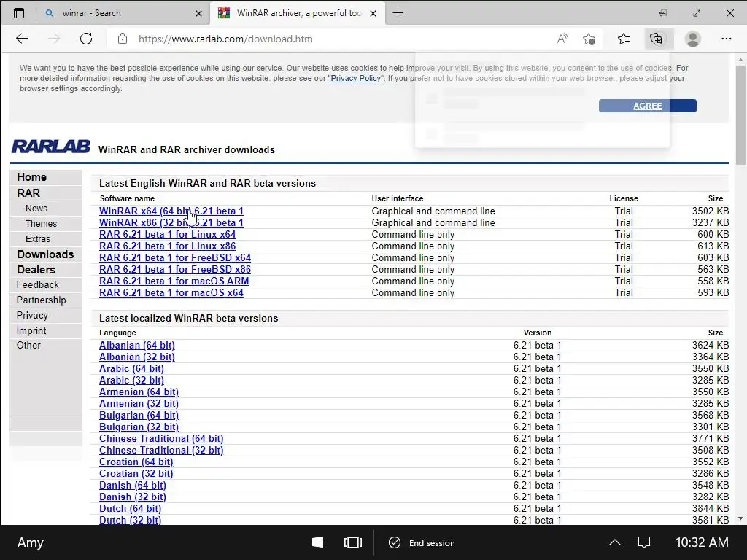
Task: Open the user profile icon
Action: [693, 39]
